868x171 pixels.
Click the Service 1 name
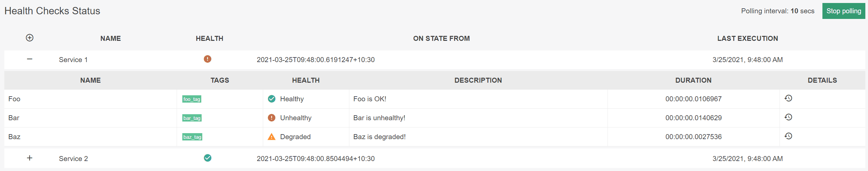(73, 59)
